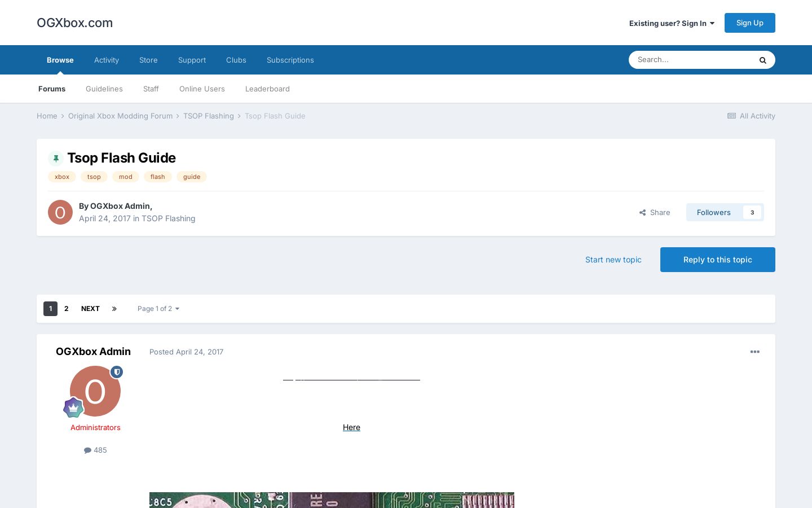Expand the Page 1 of 2 dropdown
Viewport: 812px width, 508px height.
[x=158, y=309]
